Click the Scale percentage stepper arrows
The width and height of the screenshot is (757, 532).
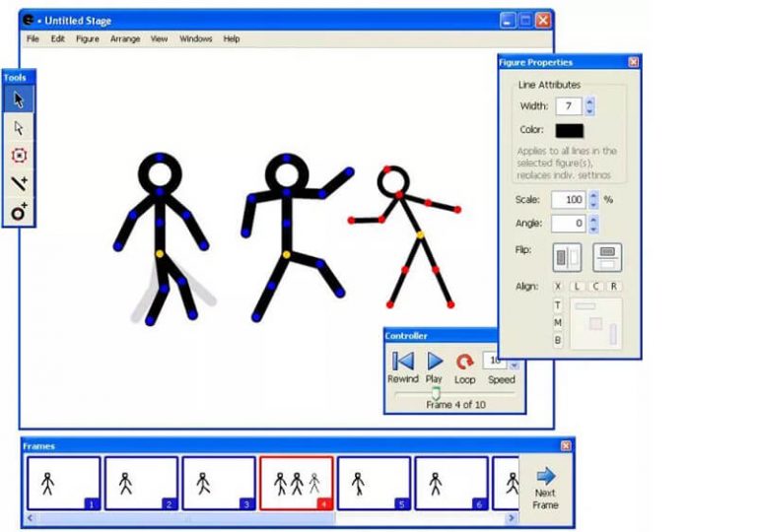point(593,199)
